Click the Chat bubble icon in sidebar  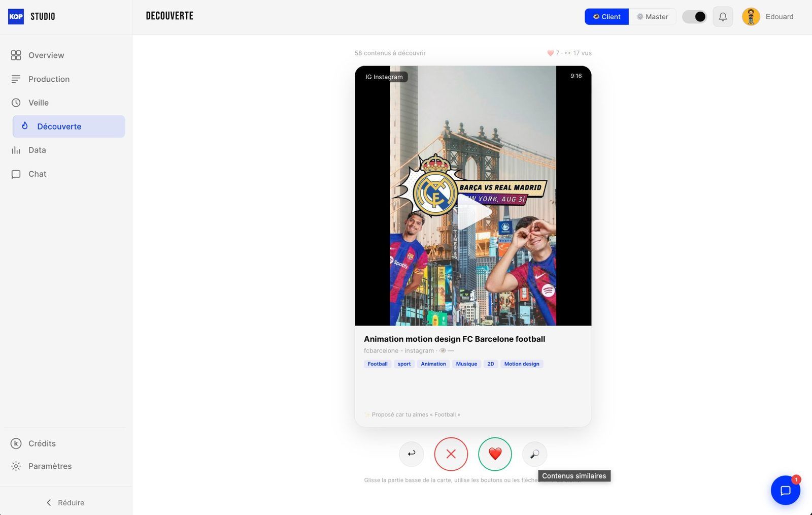point(16,174)
